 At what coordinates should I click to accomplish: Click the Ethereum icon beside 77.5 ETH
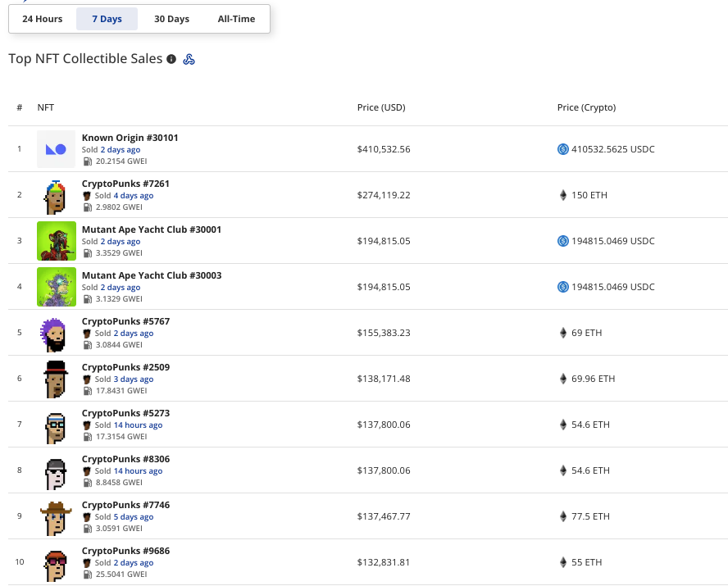pyautogui.click(x=562, y=516)
